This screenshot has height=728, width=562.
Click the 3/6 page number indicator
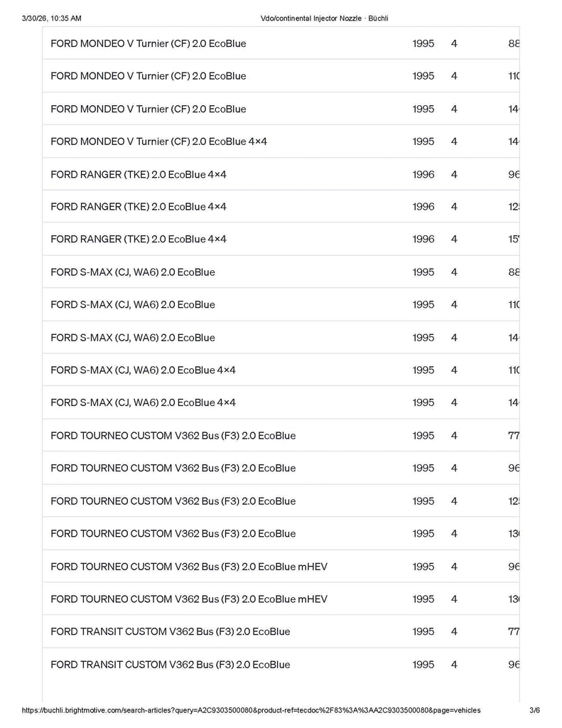534,710
